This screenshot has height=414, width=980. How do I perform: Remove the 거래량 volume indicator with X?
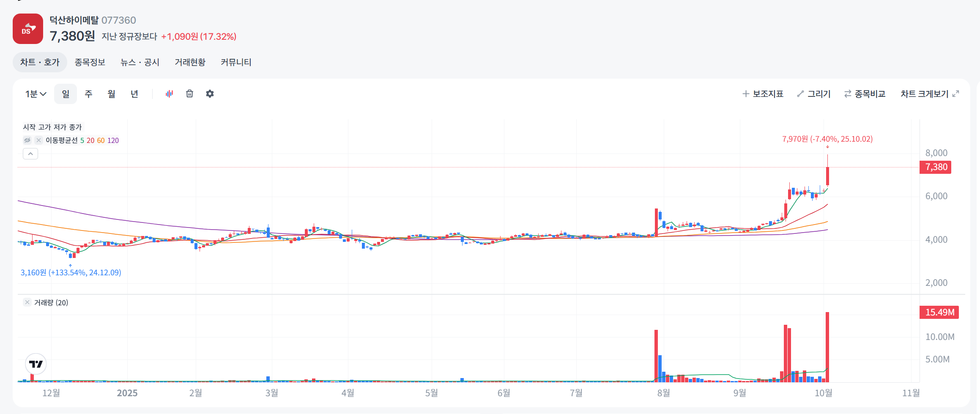click(x=27, y=302)
